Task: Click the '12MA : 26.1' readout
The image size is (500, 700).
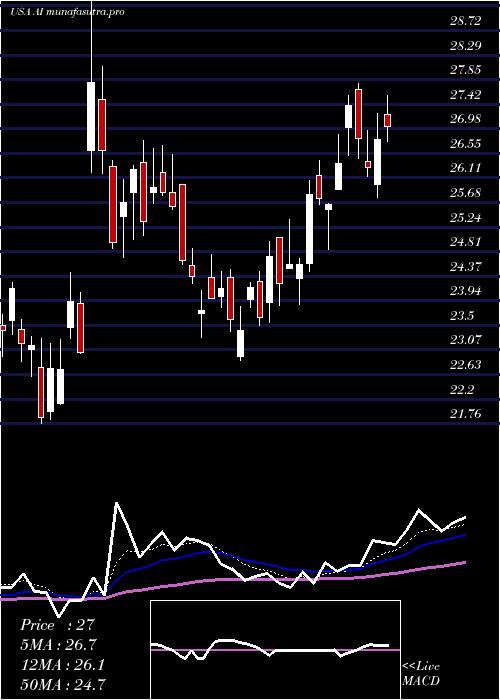Action: (63, 665)
